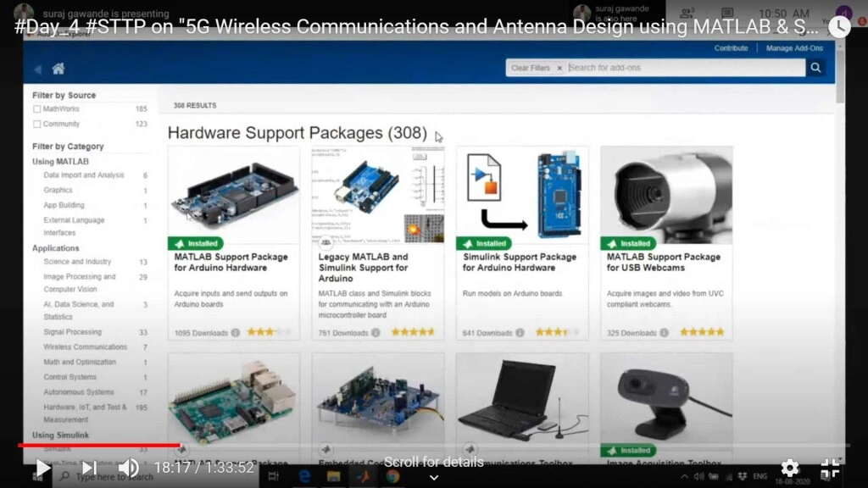Tick the MathWorks source checkbox
The image size is (868, 488).
tap(37, 109)
